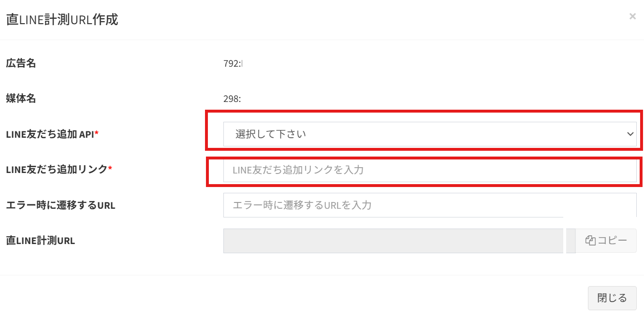Viewport: 644px width, 317px height.
Task: Click the 閉じる button
Action: (x=612, y=298)
